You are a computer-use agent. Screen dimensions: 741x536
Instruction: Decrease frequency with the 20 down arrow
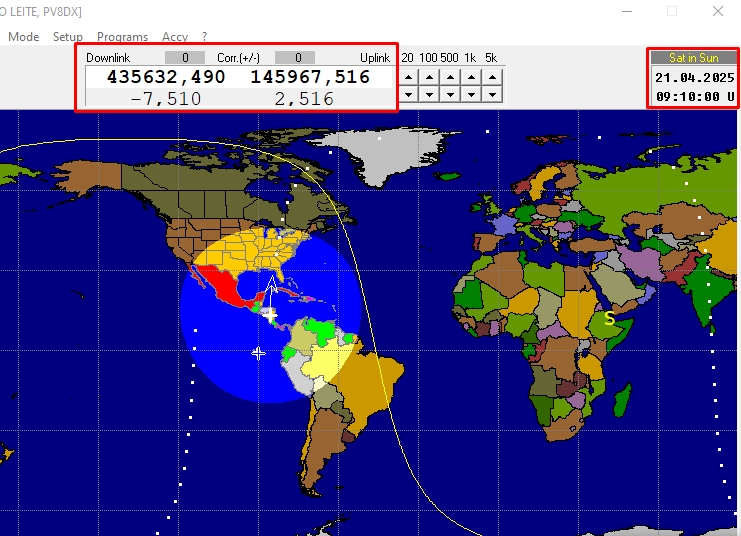408,95
